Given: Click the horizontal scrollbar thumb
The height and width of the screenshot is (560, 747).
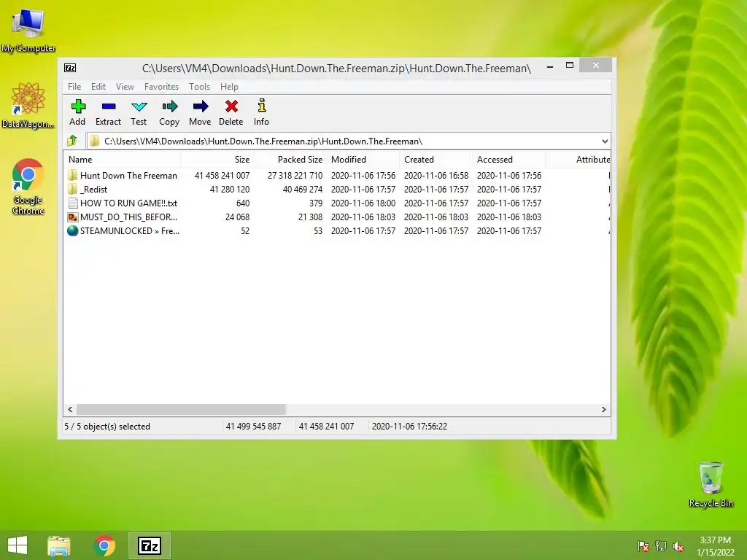Looking at the screenshot, I should [x=181, y=410].
